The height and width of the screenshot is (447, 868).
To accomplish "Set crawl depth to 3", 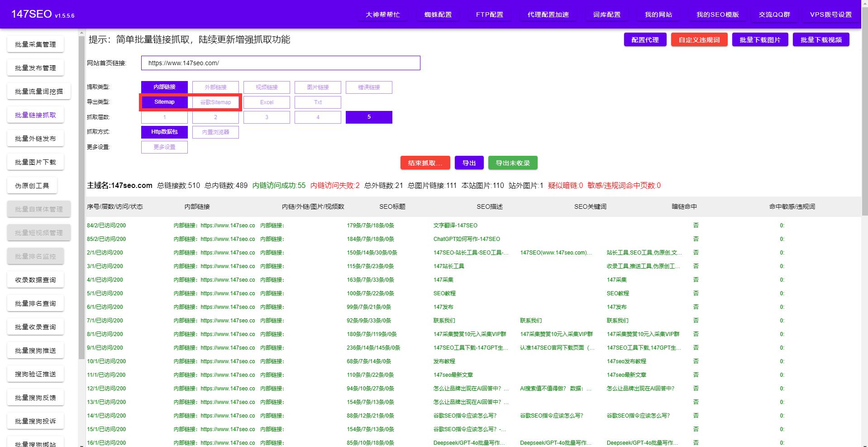I will tap(267, 117).
